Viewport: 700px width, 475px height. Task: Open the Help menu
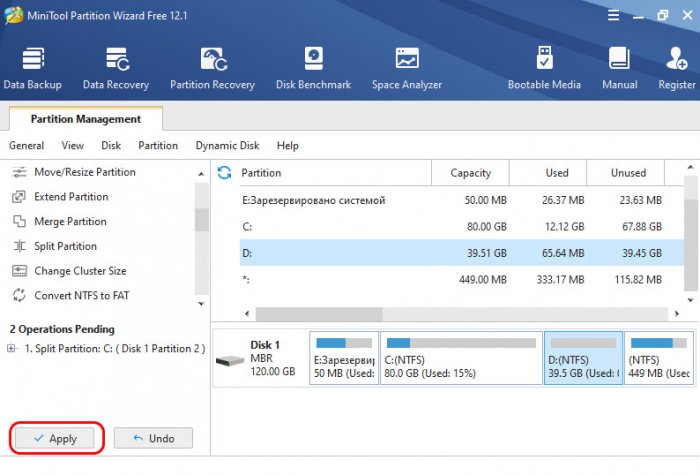point(288,146)
